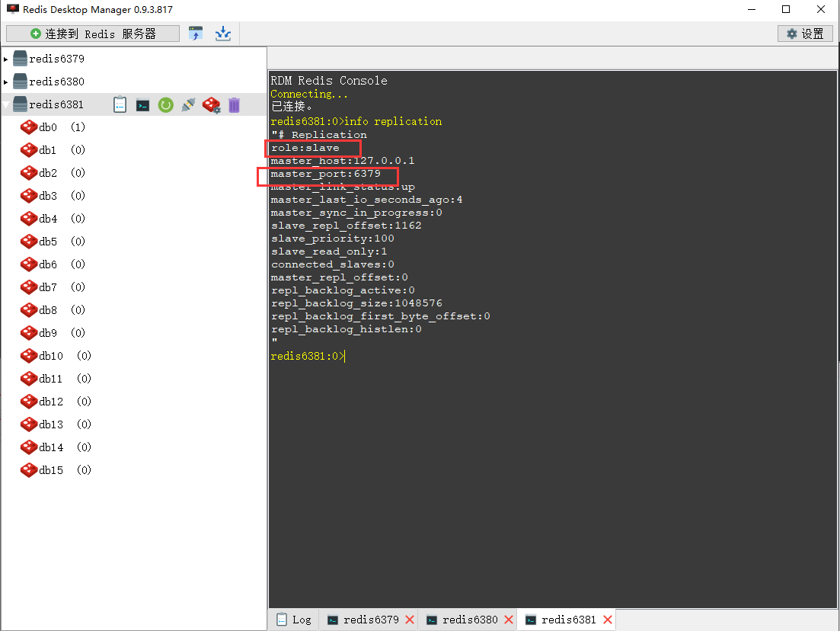Open db10 database icon
Viewport: 840px width, 631px height.
point(28,355)
